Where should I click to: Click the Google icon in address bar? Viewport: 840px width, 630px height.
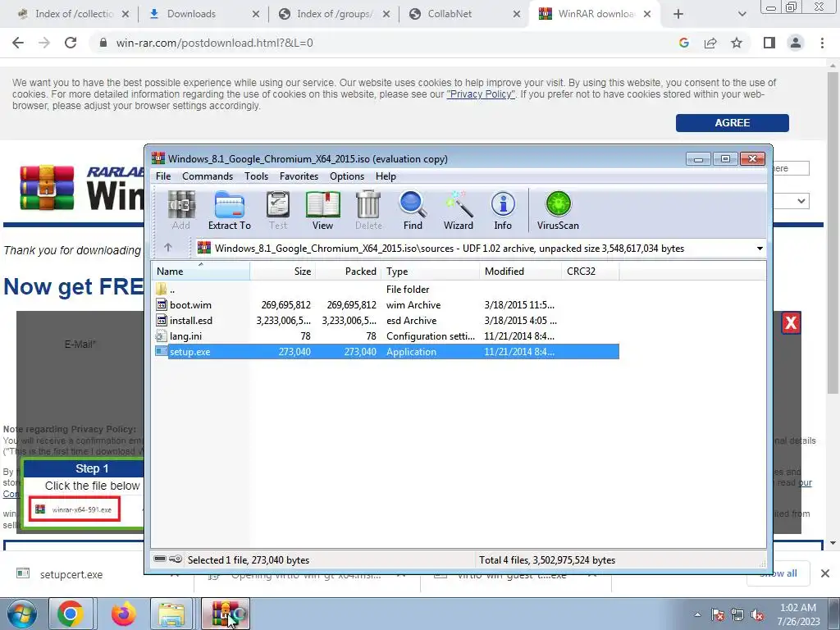pos(683,43)
